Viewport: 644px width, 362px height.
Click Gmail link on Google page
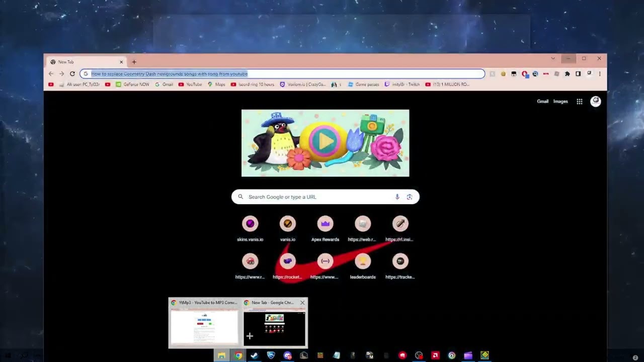pyautogui.click(x=542, y=102)
